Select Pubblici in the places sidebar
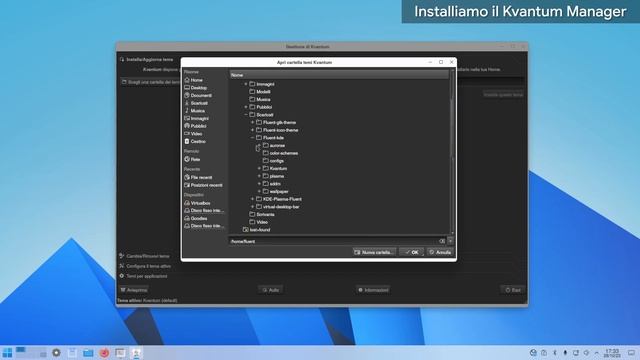Image resolution: width=640 pixels, height=360 pixels. 196,126
